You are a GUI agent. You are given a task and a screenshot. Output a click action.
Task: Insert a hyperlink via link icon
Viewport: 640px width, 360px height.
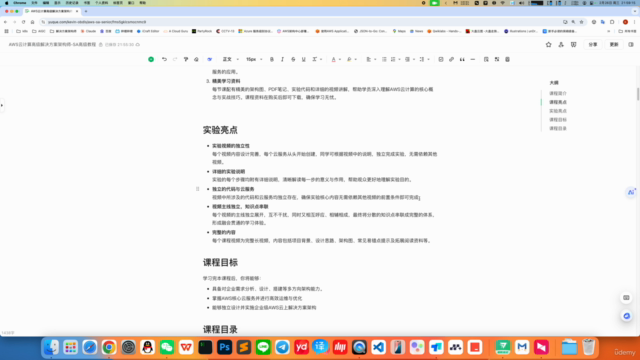pyautogui.click(x=451, y=59)
